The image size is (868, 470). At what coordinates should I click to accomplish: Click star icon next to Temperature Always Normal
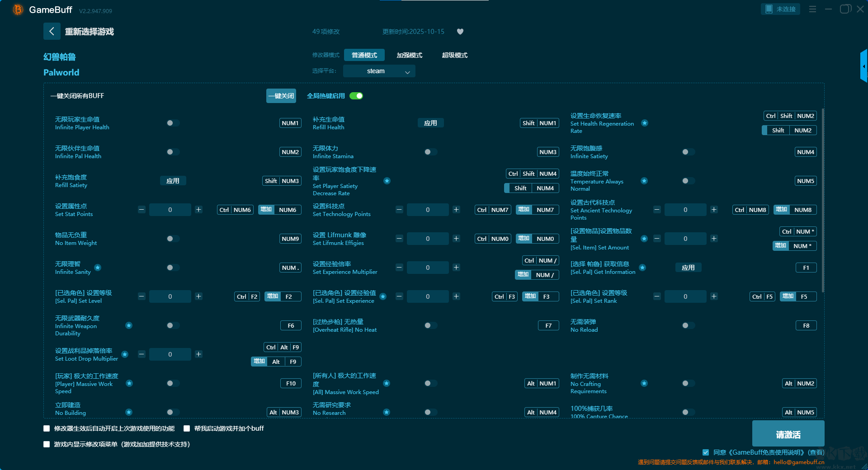click(644, 181)
